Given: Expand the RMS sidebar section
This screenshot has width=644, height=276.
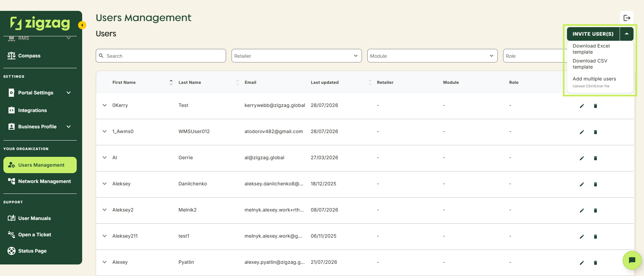Looking at the screenshot, I should (69, 38).
